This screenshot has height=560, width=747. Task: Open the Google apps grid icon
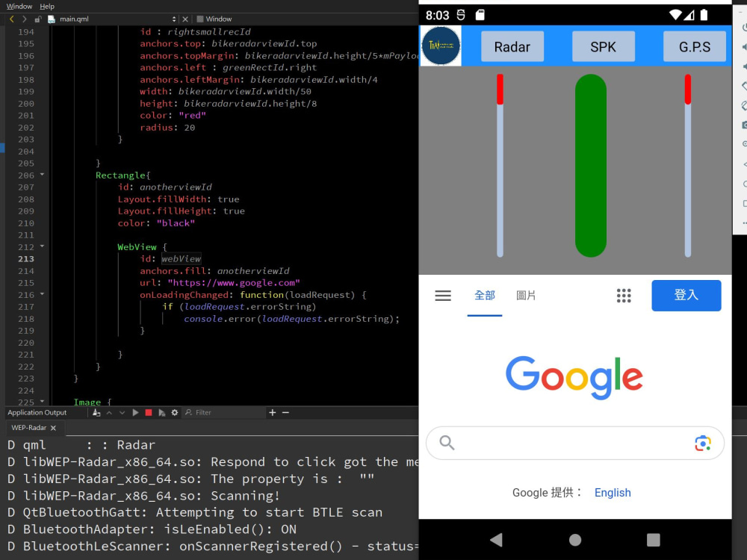pos(624,296)
